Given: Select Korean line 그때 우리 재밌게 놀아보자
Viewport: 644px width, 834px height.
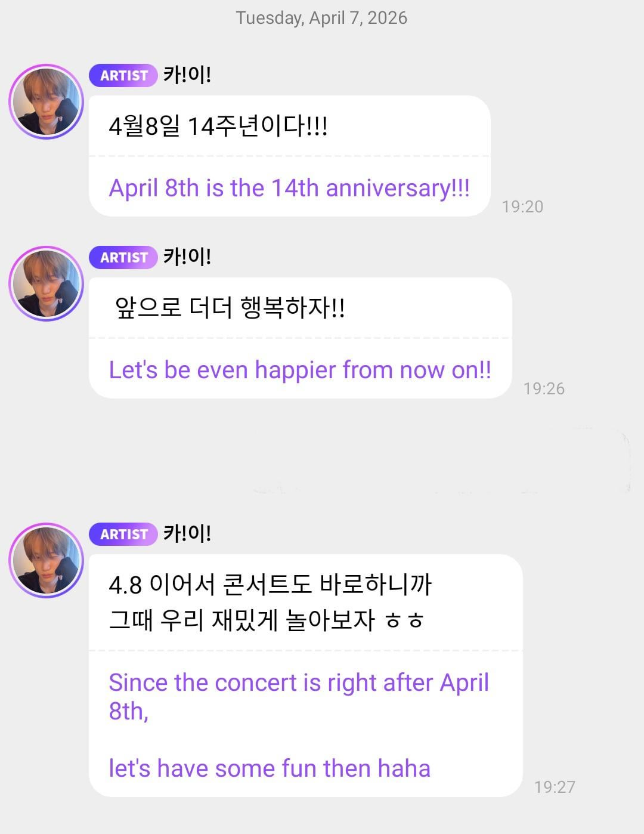Looking at the screenshot, I should point(266,620).
